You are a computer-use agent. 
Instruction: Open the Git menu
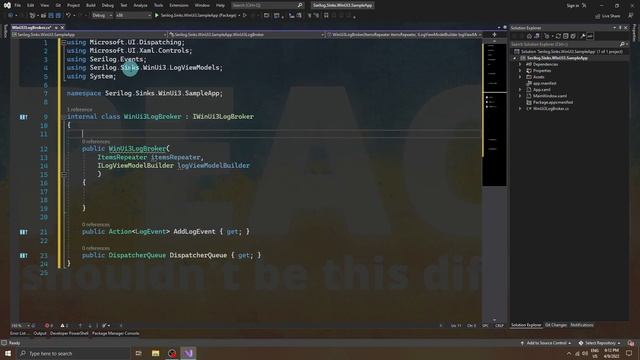[58, 5]
